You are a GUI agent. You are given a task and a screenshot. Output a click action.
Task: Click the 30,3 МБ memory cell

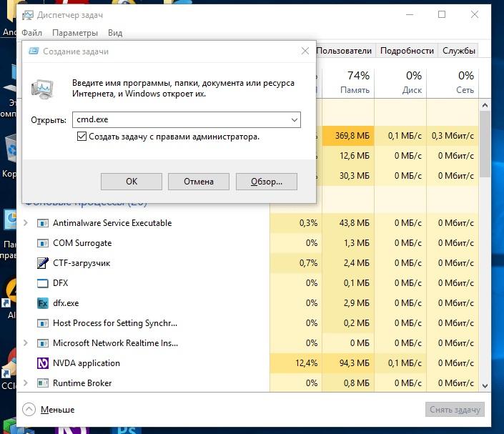(348, 176)
